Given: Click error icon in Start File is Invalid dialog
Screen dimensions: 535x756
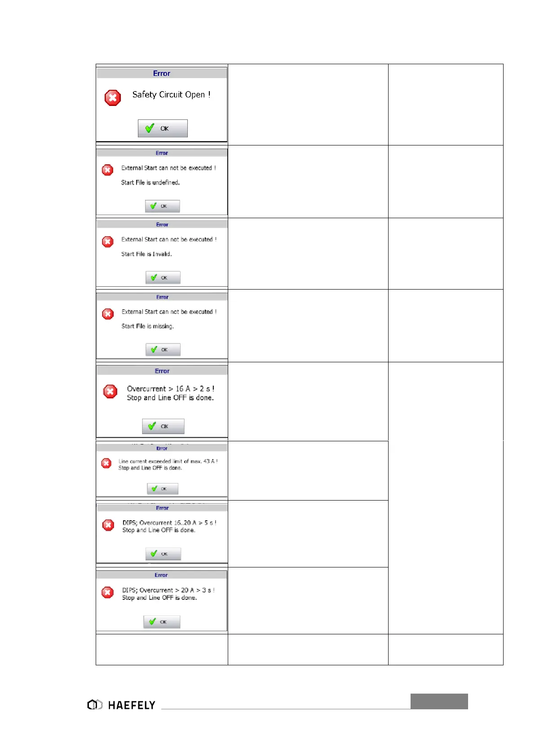Looking at the screenshot, I should click(108, 242).
